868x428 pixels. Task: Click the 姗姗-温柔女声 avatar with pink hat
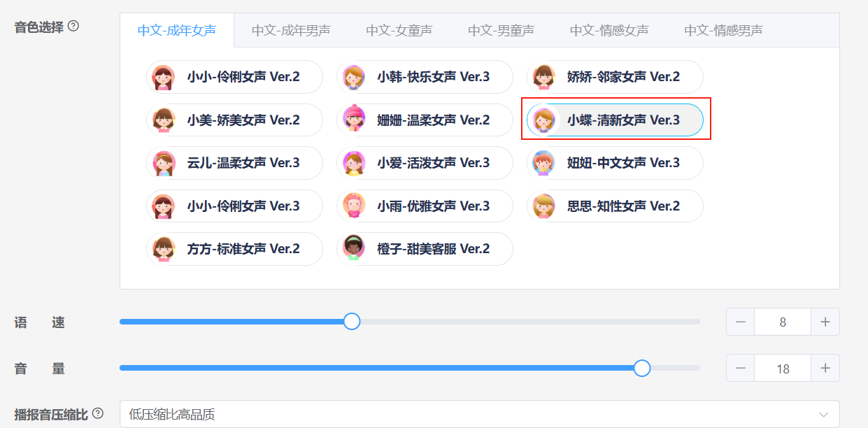point(354,120)
